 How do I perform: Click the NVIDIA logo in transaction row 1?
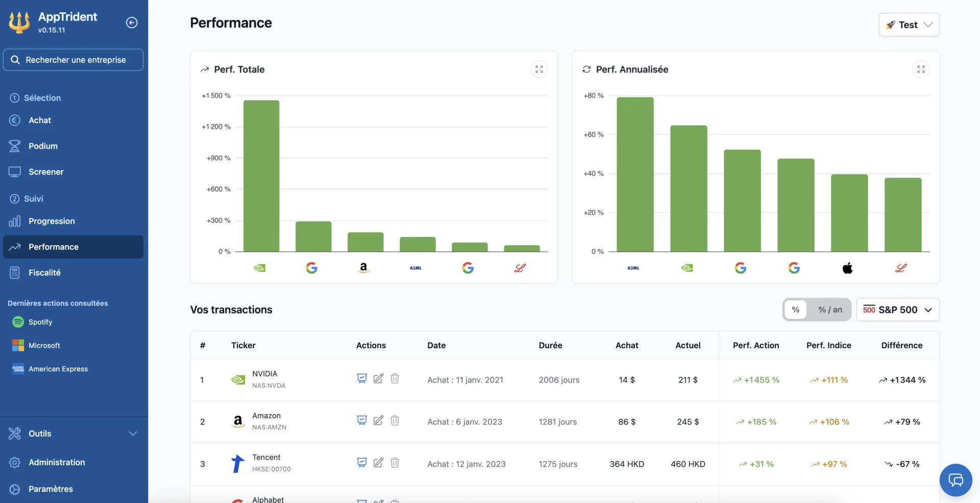238,380
